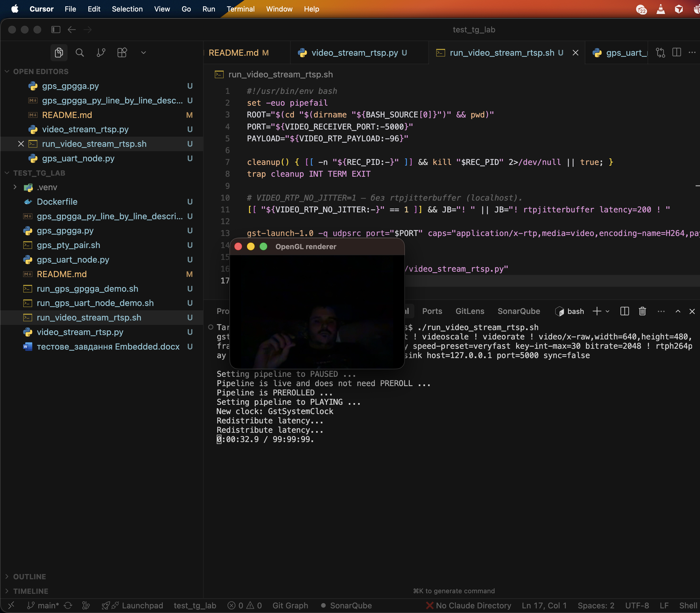Open terminal panel More Actions ellipsis
The height and width of the screenshot is (613, 700).
[661, 311]
